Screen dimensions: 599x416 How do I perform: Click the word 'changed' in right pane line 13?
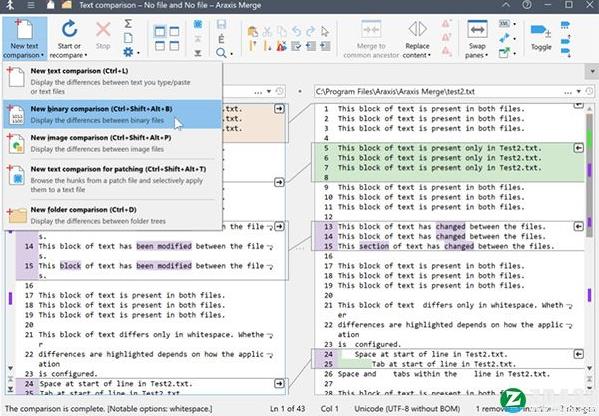[450, 227]
